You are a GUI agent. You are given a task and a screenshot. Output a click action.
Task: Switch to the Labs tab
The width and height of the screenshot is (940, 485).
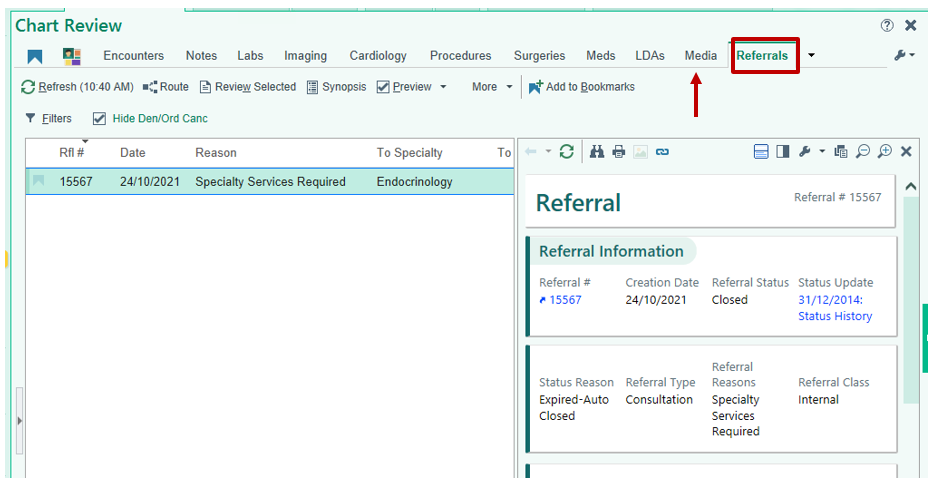[x=250, y=56]
